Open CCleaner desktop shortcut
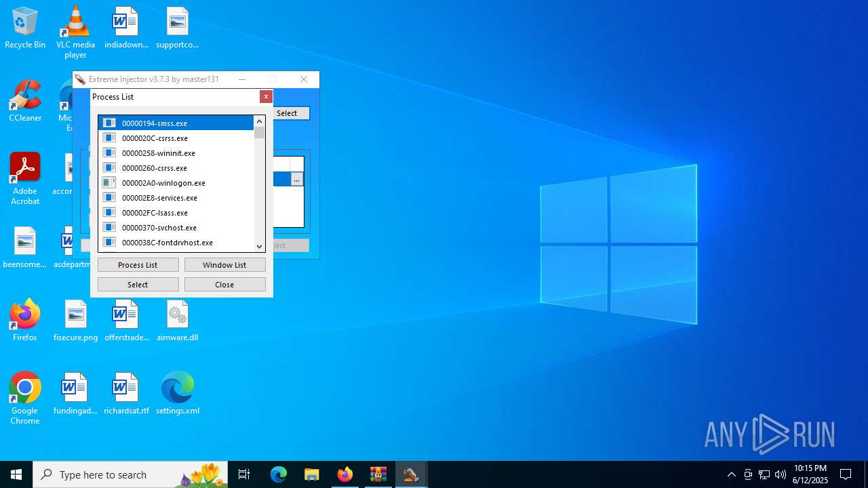 pyautogui.click(x=25, y=102)
